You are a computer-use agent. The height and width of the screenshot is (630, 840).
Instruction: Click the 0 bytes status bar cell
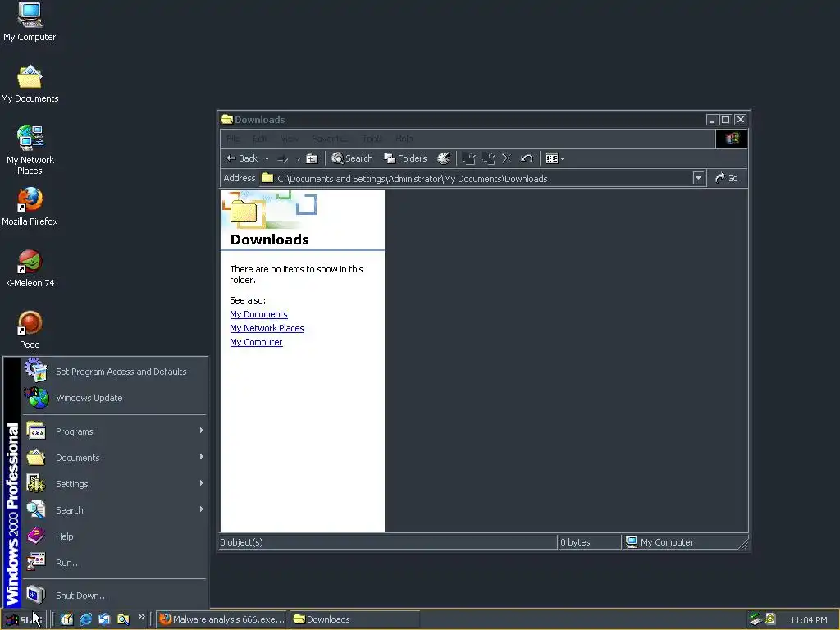click(589, 542)
